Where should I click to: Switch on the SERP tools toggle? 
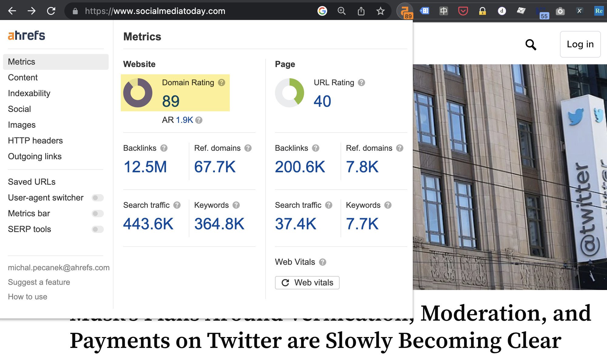coord(98,229)
